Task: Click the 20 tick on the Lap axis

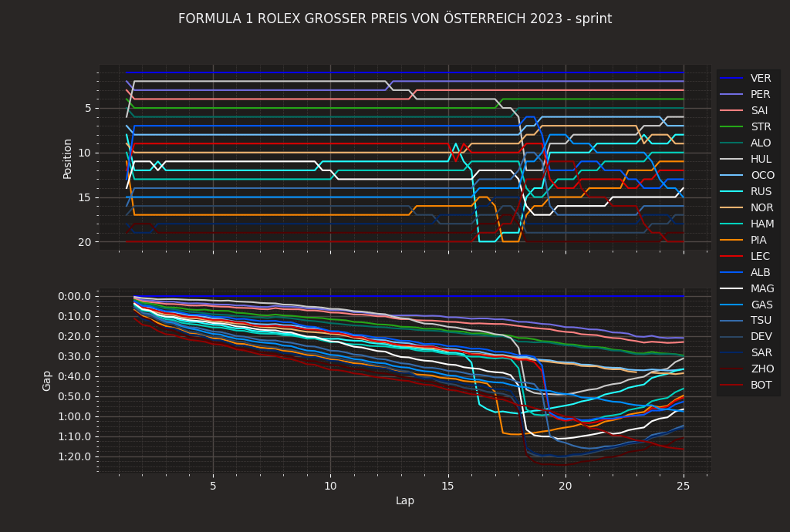Action: pos(565,486)
